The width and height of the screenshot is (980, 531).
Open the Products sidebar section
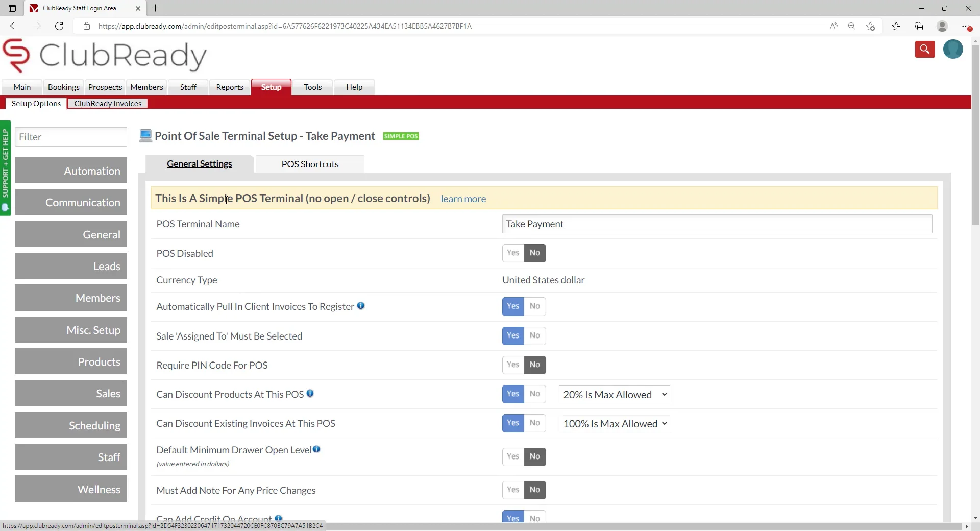click(x=71, y=361)
